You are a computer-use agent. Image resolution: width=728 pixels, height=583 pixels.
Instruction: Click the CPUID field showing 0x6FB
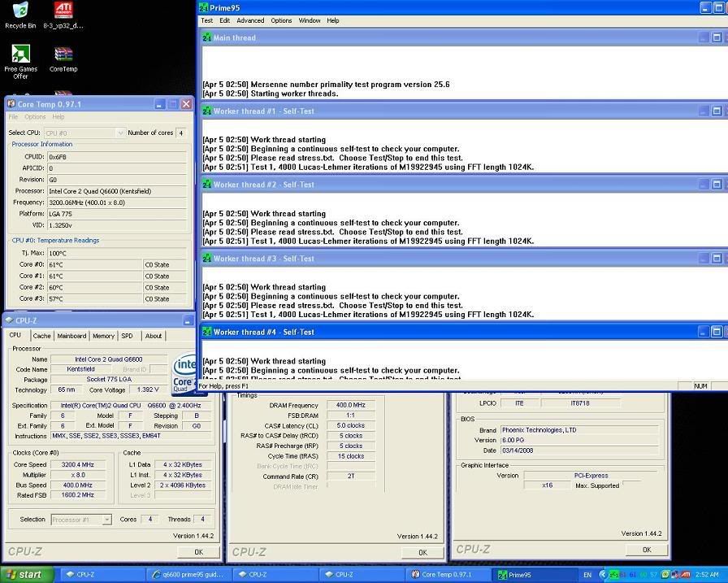click(117, 157)
